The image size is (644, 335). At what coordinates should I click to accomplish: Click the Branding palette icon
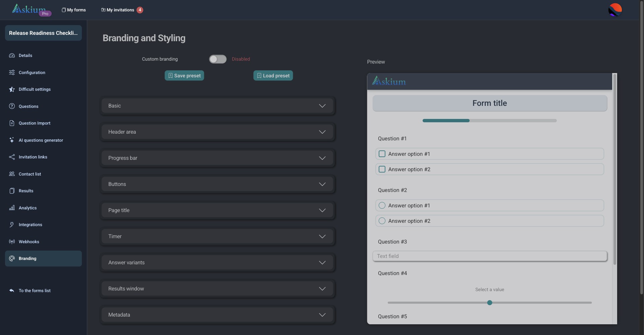[12, 259]
